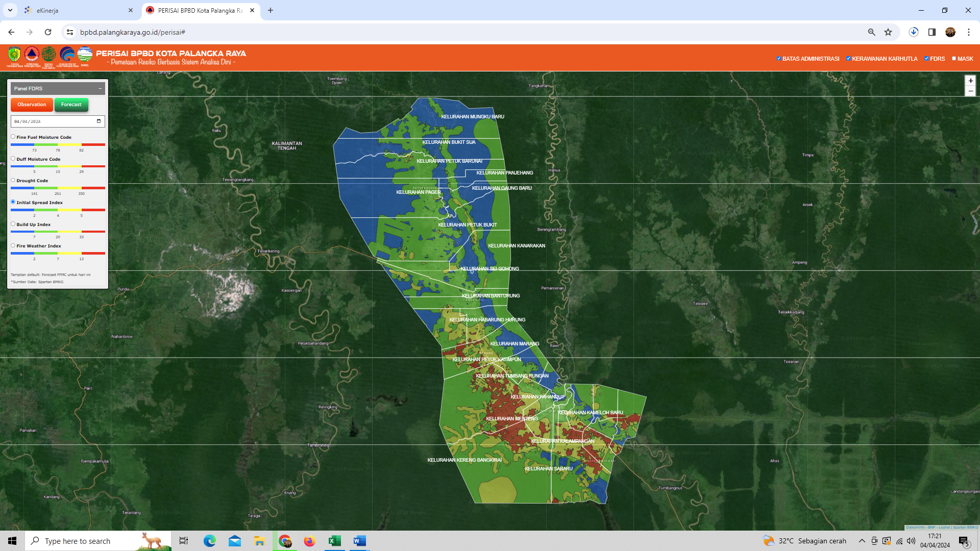
Task: Open Mail app from taskbar
Action: 234,541
